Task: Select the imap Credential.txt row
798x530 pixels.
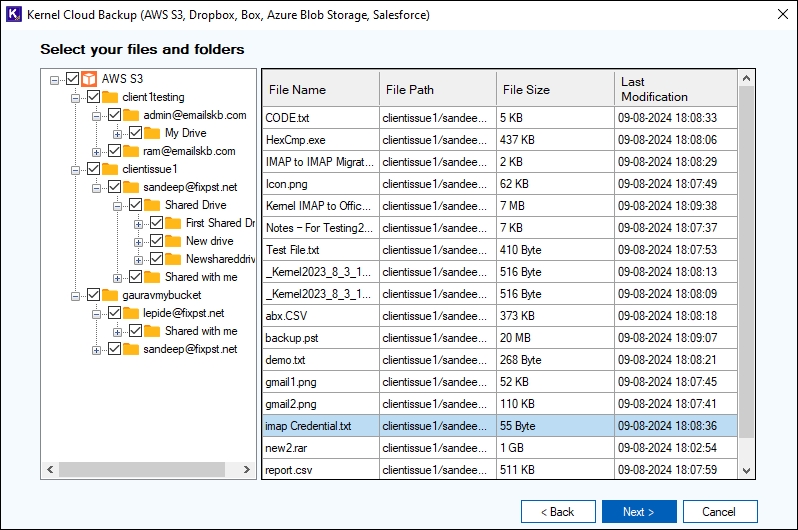Action: 500,426
